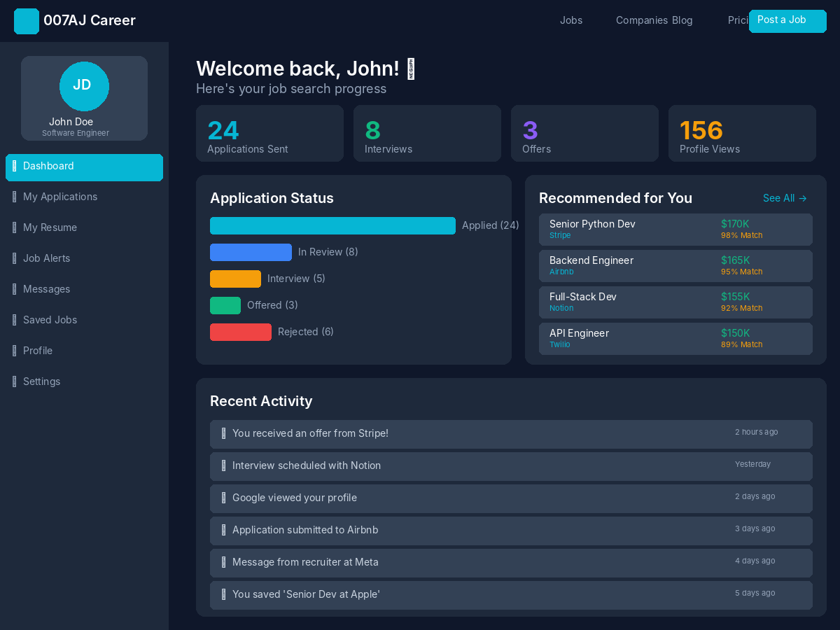Click the '2 hours ago' timestamp
Viewport: 840px width, 630px height.
(756, 432)
